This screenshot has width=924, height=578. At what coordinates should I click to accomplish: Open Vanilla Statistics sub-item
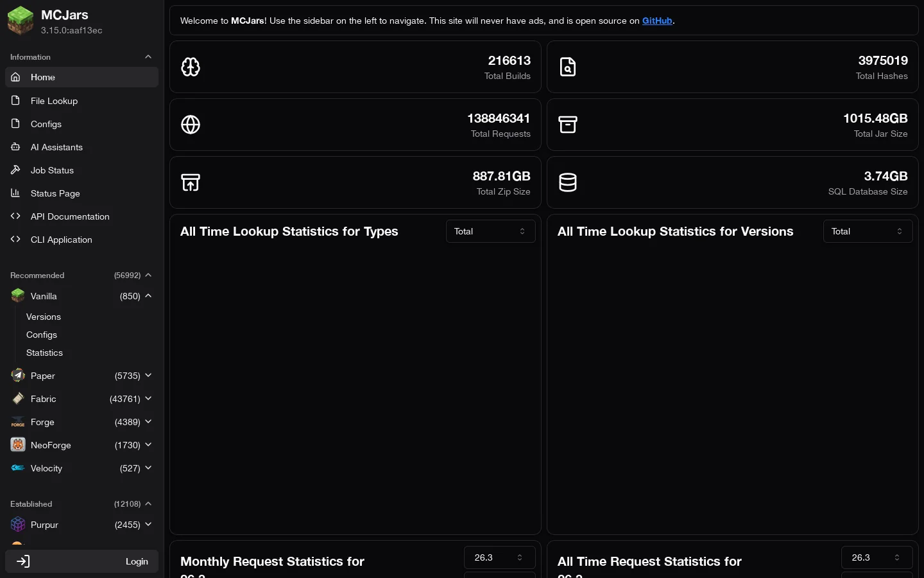pos(44,353)
